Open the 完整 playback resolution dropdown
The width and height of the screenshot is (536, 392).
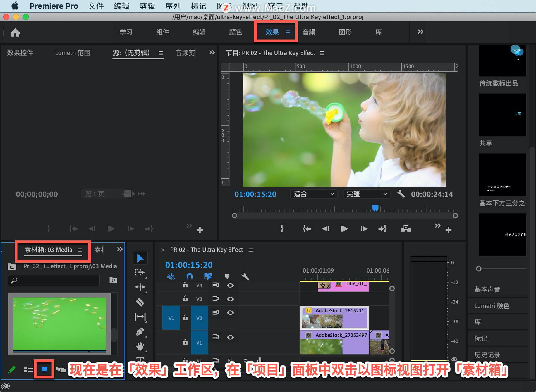coord(366,194)
